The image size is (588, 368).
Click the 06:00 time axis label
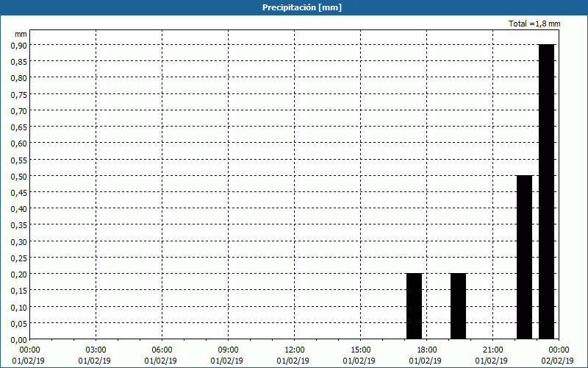tap(162, 350)
